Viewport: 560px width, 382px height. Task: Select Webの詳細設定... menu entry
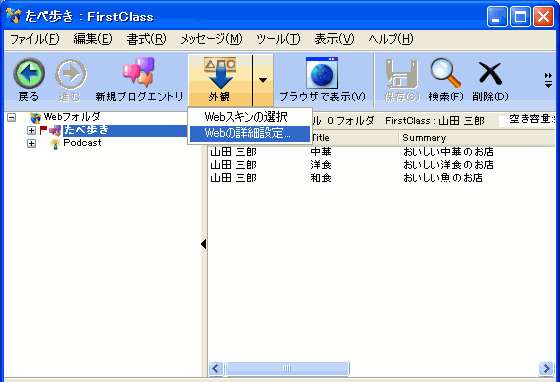point(250,134)
